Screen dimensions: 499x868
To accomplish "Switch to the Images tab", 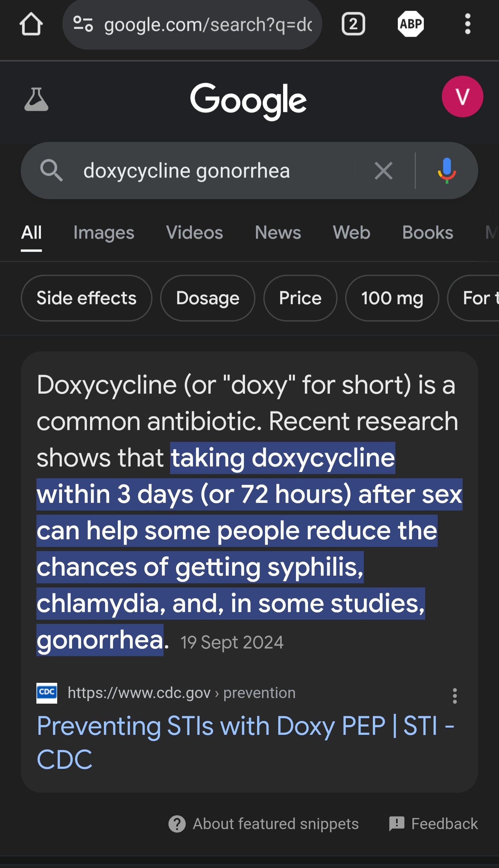I will click(104, 233).
